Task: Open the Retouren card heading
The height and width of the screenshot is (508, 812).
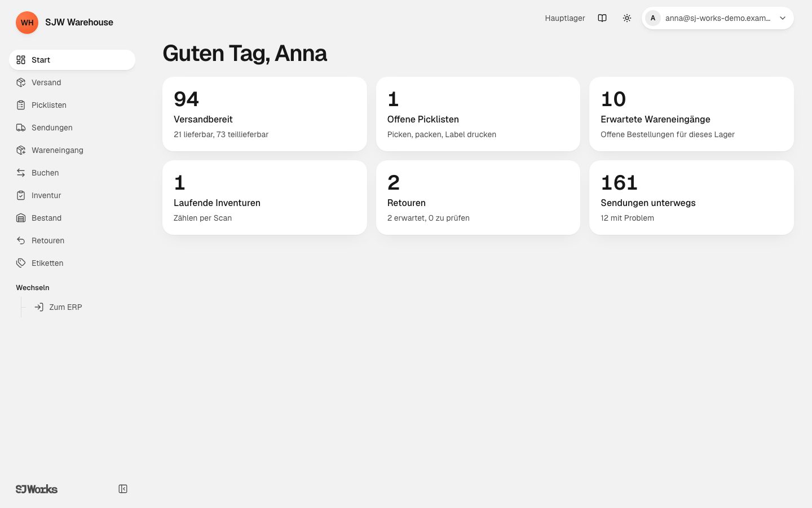Action: click(x=407, y=203)
